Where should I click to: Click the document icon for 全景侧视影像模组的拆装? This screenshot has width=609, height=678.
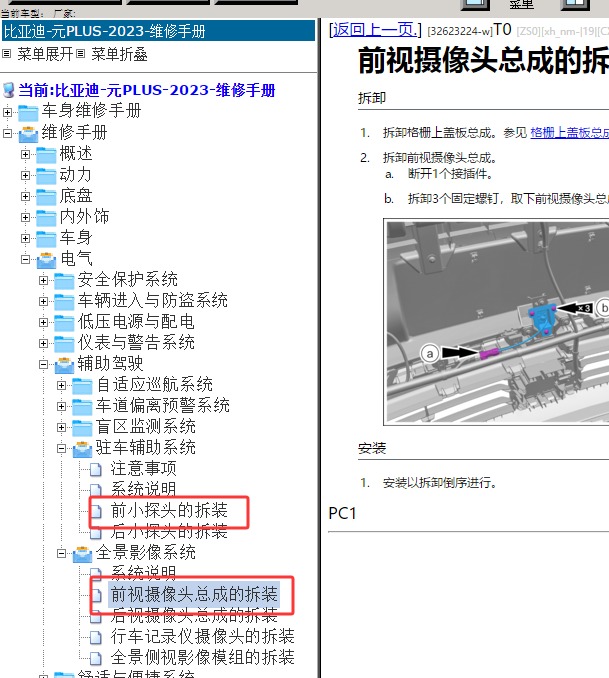[x=96, y=659]
